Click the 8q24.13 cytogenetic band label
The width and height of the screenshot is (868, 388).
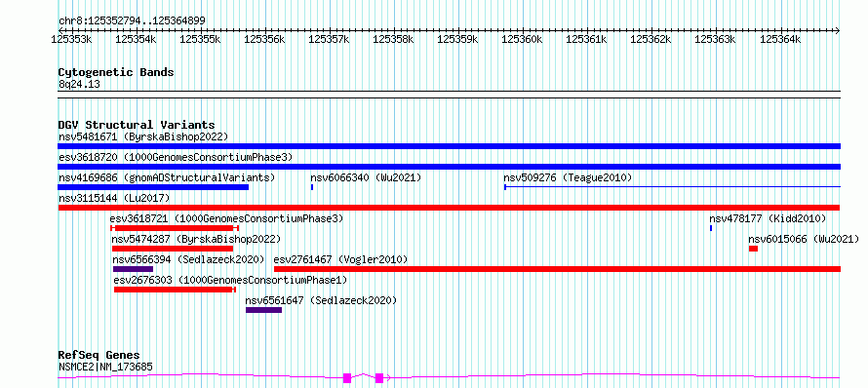coord(79,85)
